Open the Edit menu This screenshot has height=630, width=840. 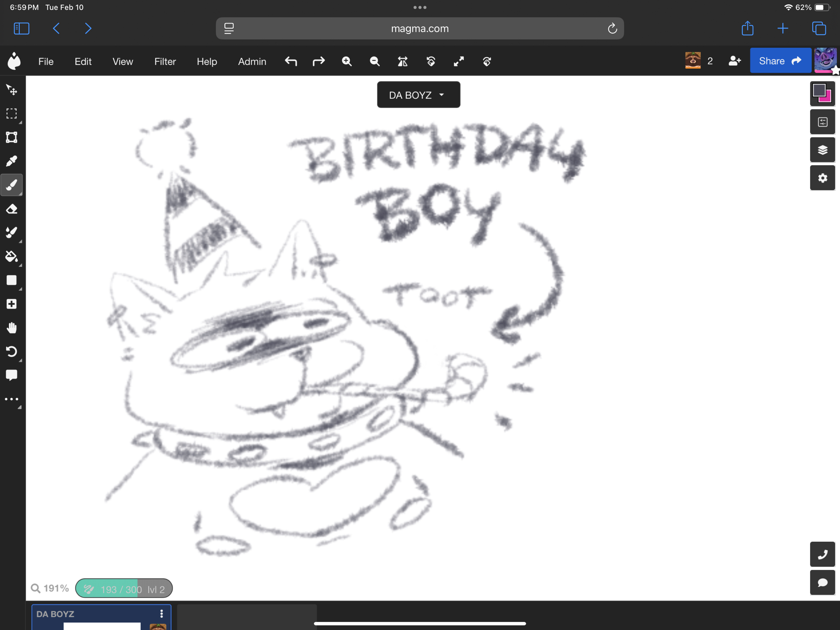click(83, 61)
